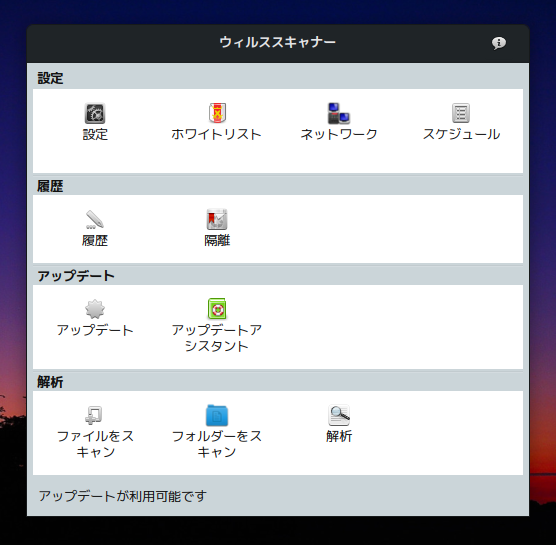
Task: Click the ウィルススキャナー title bar
Action: tap(278, 43)
